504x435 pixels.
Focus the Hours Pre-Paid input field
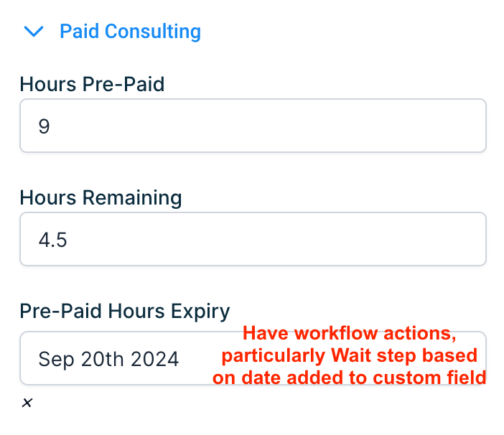(253, 126)
